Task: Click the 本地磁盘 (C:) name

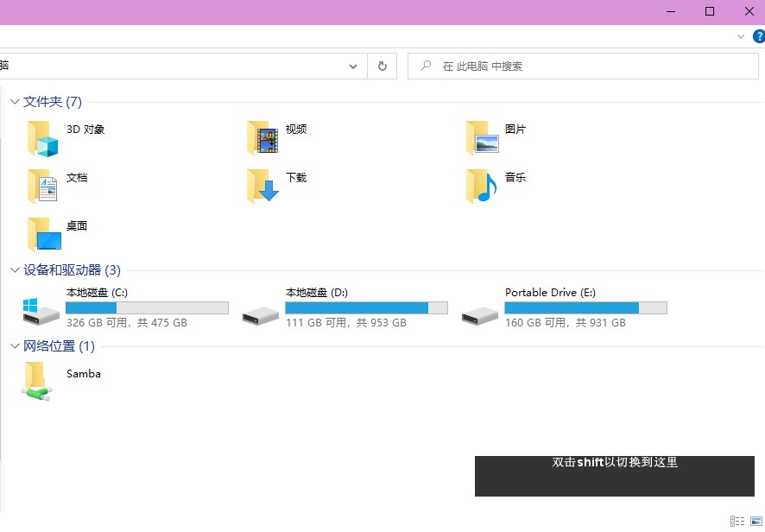Action: [97, 293]
